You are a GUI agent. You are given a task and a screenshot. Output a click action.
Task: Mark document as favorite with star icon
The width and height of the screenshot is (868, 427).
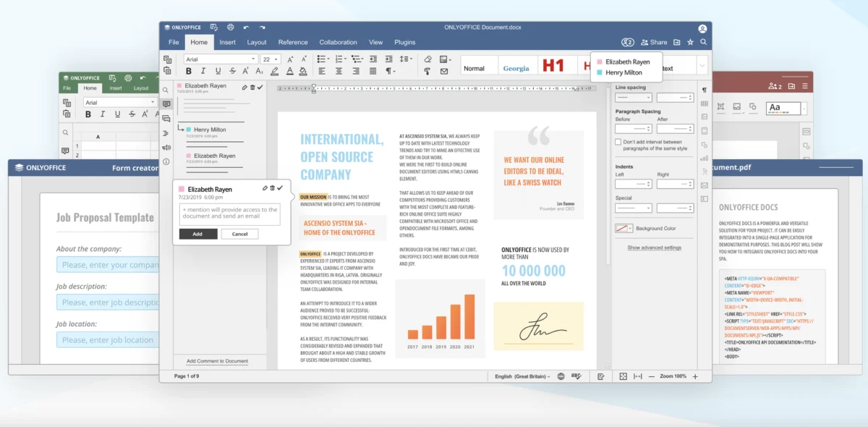690,42
